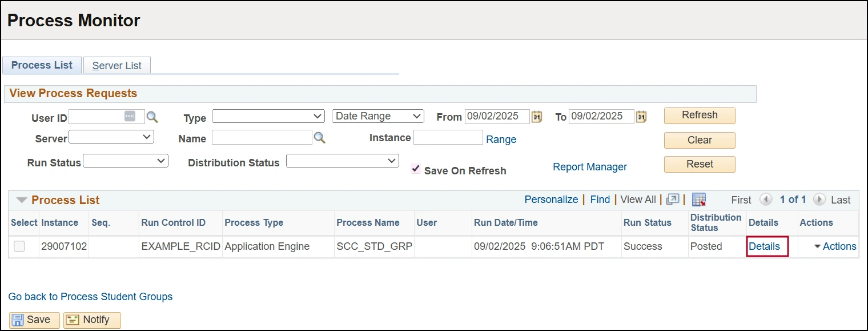
Task: Open the Distribution Status dropdown
Action: pyautogui.click(x=342, y=162)
